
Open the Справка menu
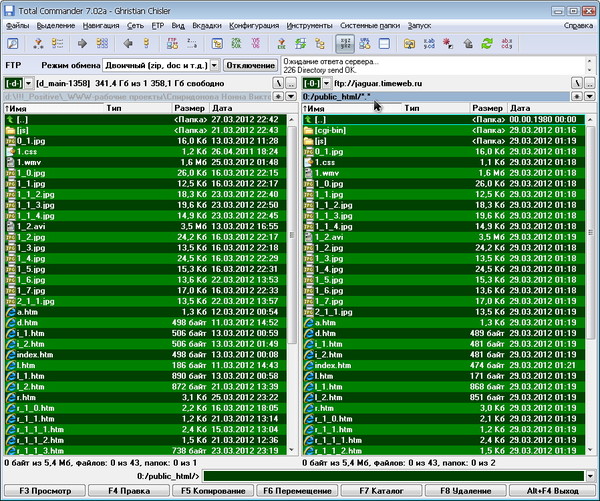point(578,26)
